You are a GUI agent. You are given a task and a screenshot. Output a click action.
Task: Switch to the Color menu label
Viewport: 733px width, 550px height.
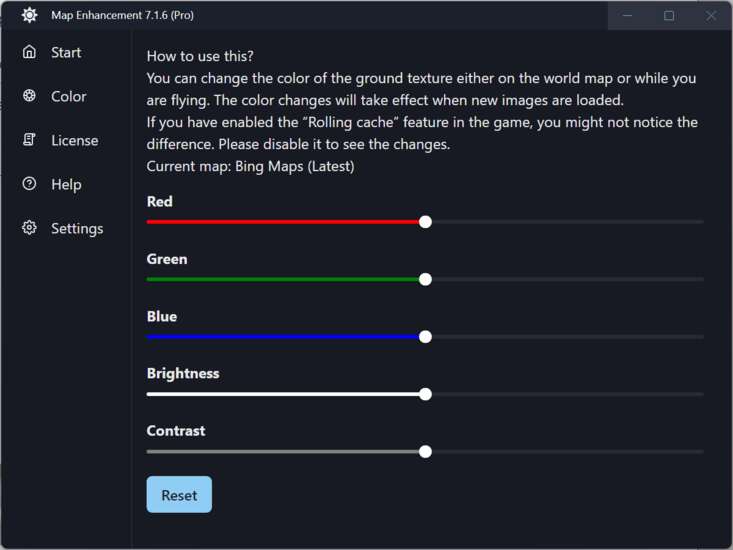coord(69,96)
